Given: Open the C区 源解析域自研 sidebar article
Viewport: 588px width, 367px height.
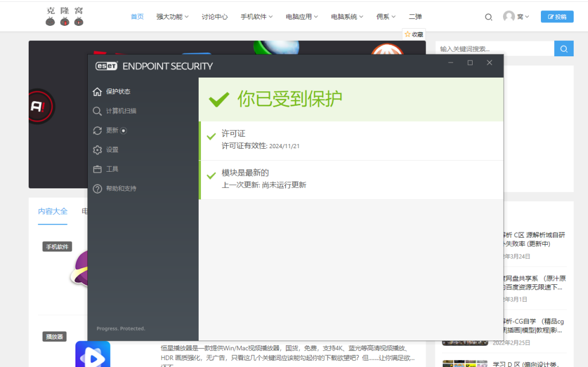Looking at the screenshot, I should click(535, 239).
